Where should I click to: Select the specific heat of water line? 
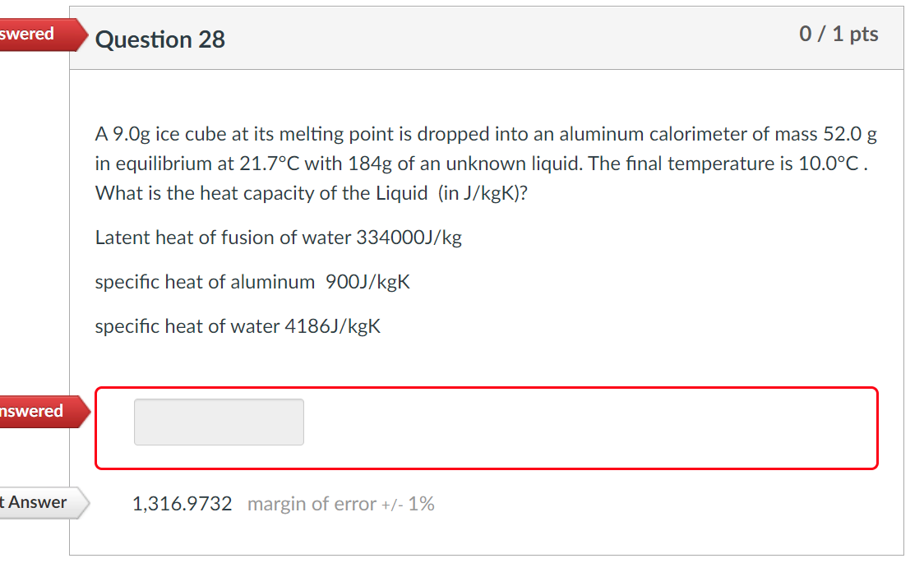[x=237, y=325]
